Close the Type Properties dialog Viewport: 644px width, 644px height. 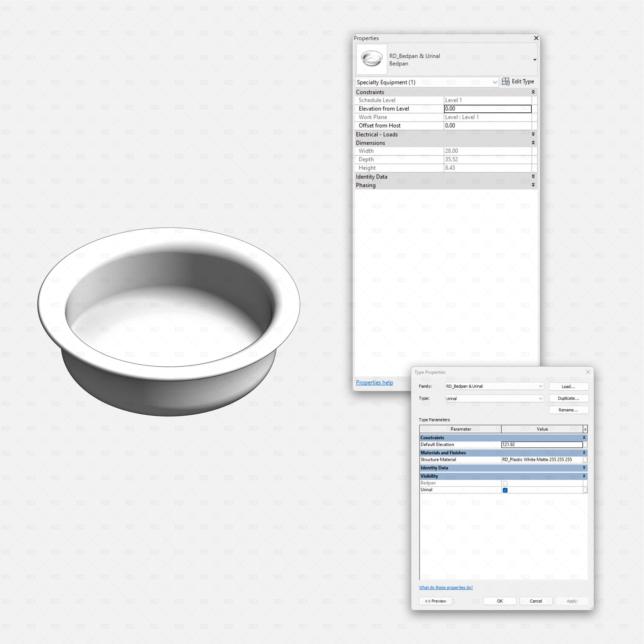click(x=588, y=372)
